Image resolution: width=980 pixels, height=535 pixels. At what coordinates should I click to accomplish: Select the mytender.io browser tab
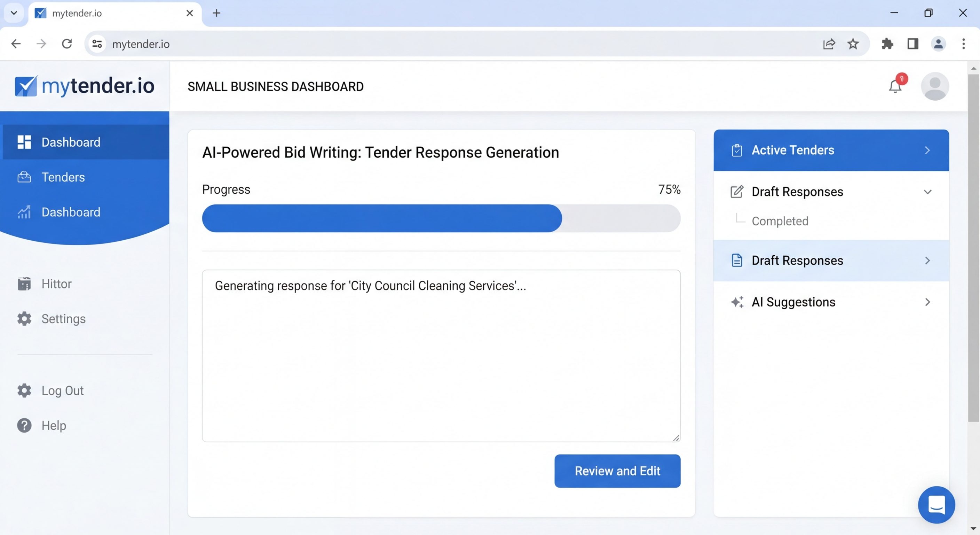tap(114, 13)
